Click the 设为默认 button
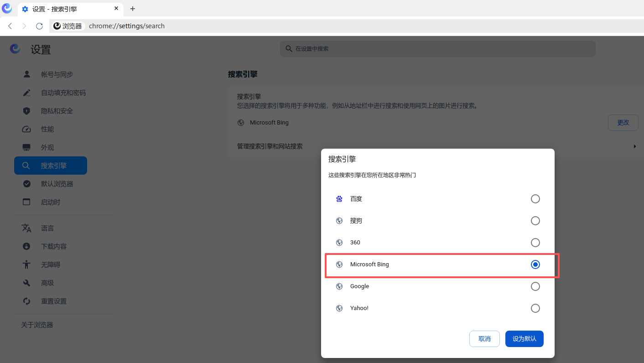The width and height of the screenshot is (644, 363). coord(525,339)
